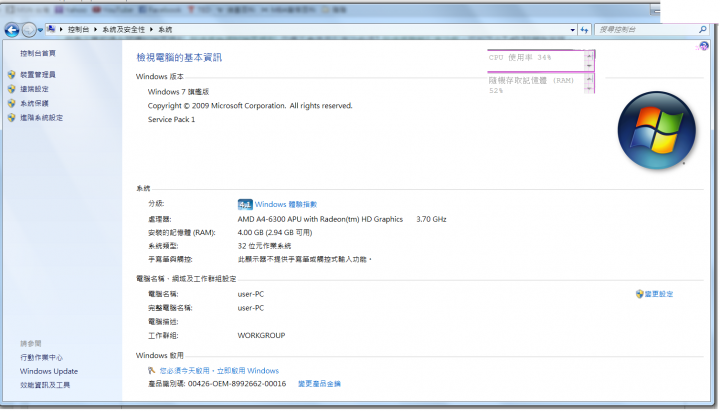Click the Copyright © 2009 Microsoft line
Screen dimensions: 720x411
pos(250,106)
